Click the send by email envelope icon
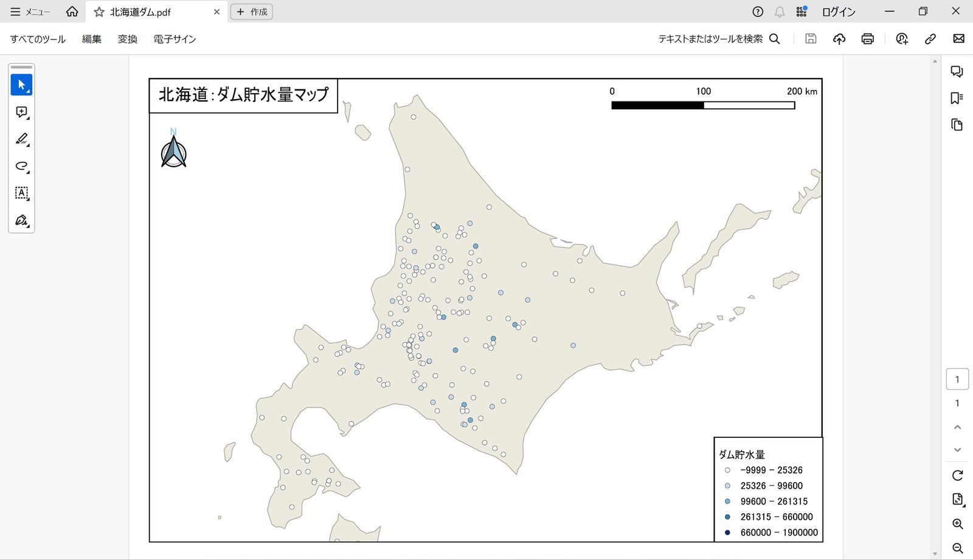This screenshot has width=973, height=560. (x=959, y=38)
